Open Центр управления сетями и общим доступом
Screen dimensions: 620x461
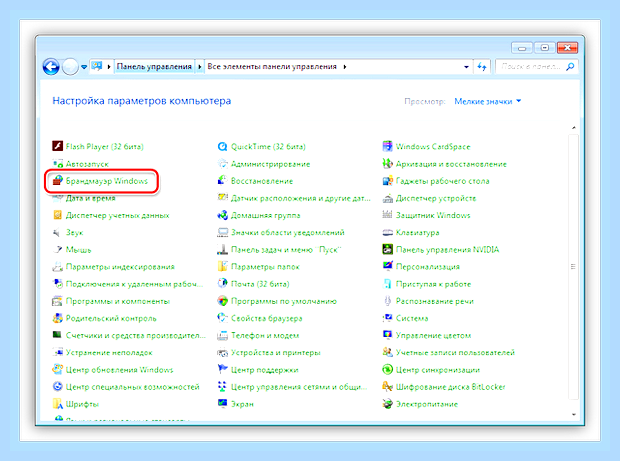pos(299,387)
